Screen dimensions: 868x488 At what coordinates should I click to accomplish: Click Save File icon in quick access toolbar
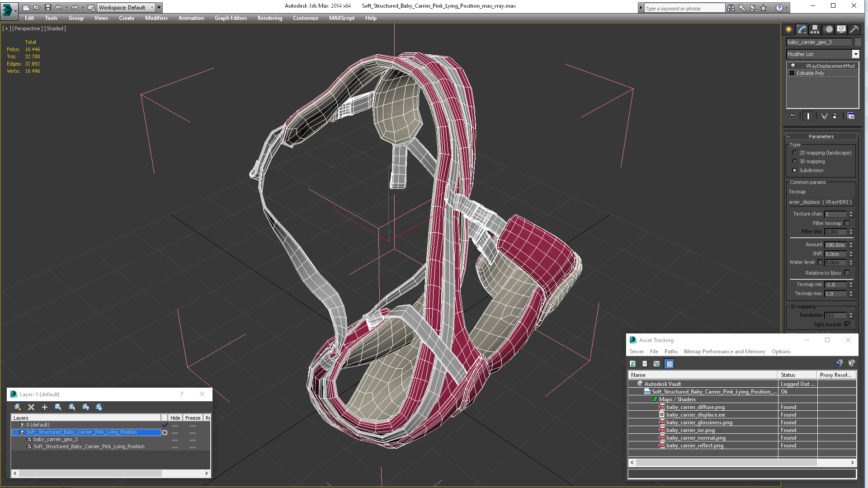pyautogui.click(x=47, y=7)
